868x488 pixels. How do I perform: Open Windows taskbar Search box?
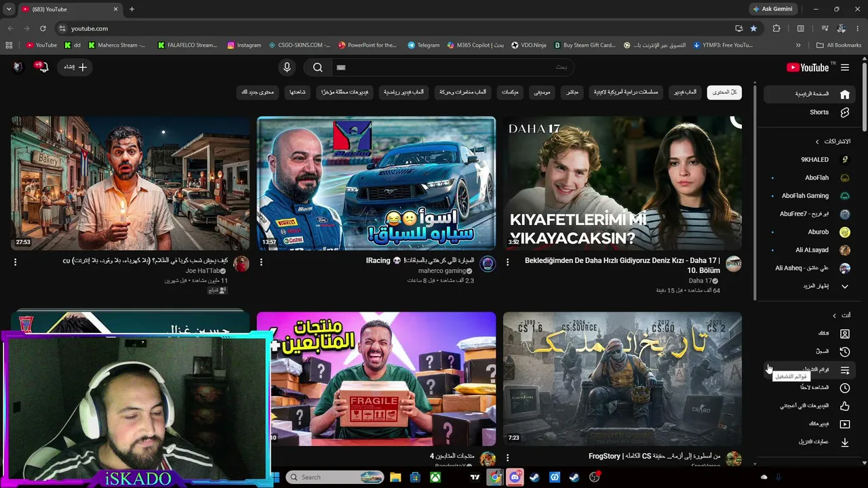click(335, 477)
